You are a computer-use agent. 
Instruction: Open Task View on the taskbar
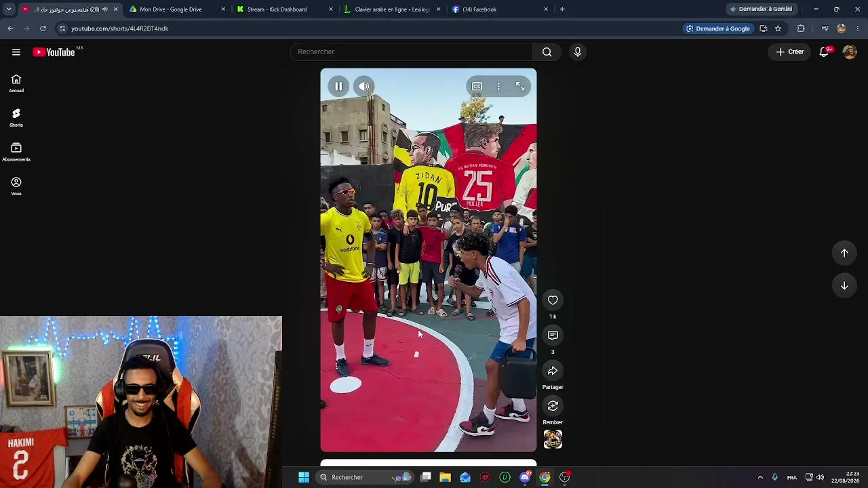click(426, 477)
